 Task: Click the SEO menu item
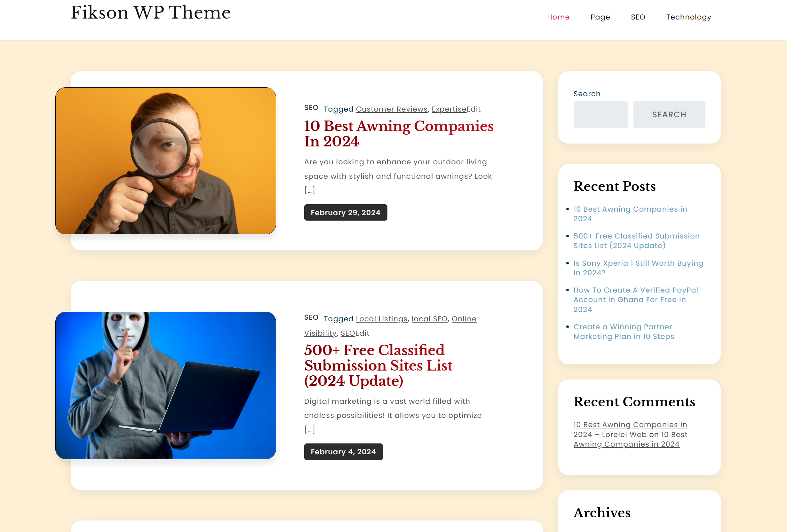(x=638, y=17)
